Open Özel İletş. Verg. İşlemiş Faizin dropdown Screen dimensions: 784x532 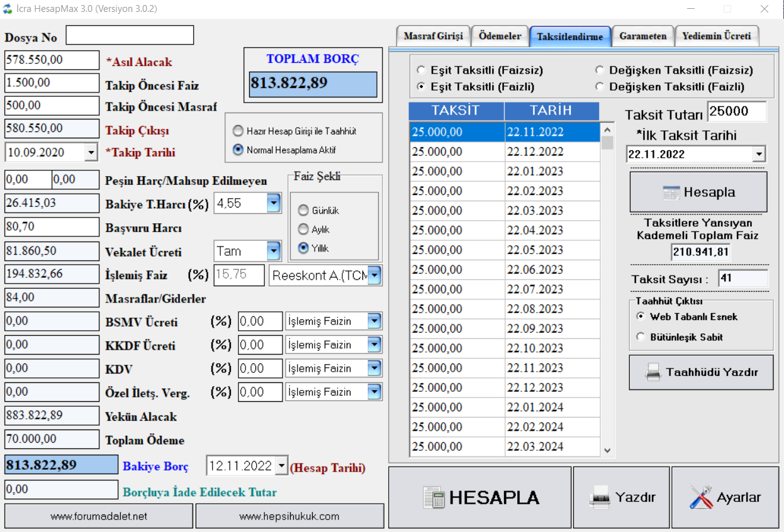click(374, 392)
